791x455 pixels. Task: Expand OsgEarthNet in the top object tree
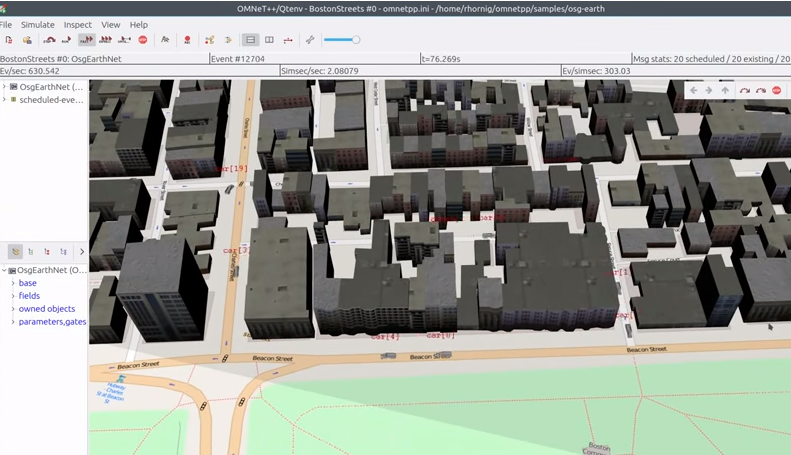point(4,87)
